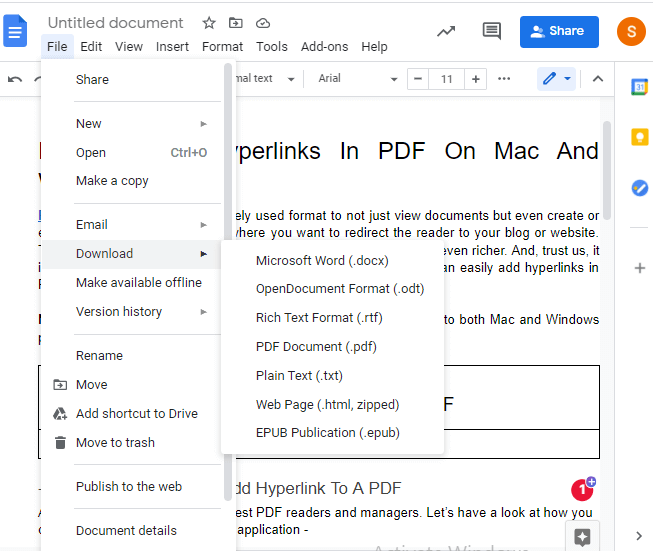Click the document vertical scrollbar

(x=607, y=170)
